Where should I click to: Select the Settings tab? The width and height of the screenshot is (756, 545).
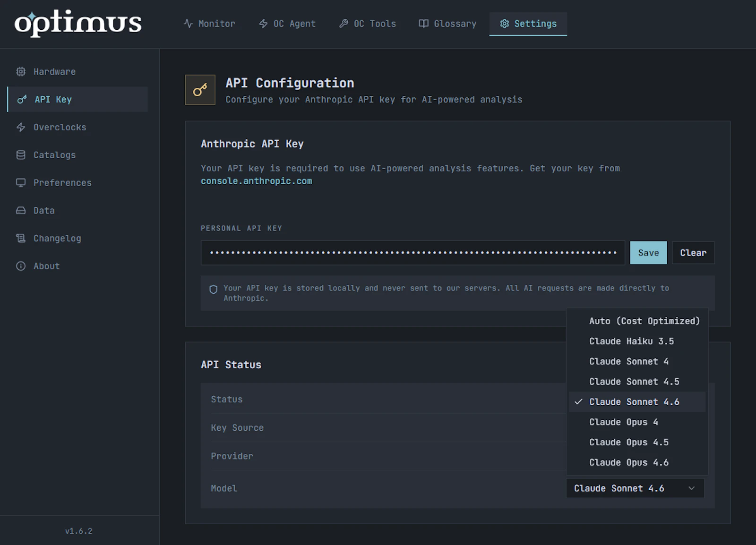(x=528, y=24)
